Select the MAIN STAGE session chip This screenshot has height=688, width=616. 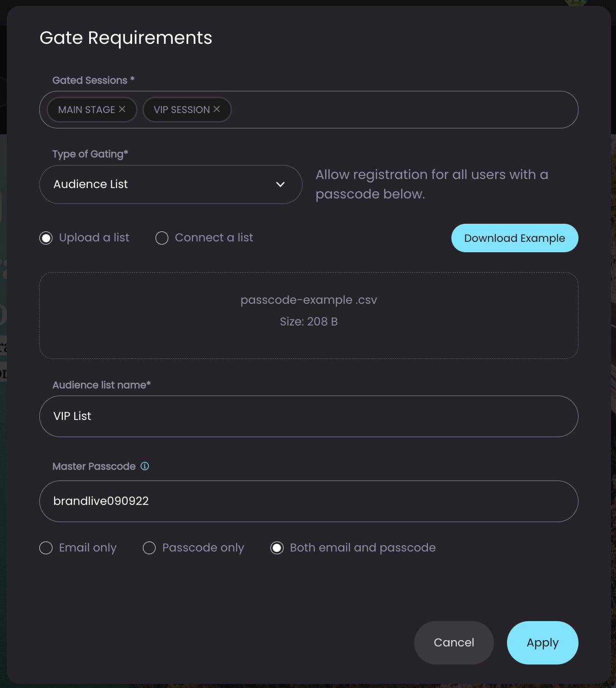click(87, 110)
